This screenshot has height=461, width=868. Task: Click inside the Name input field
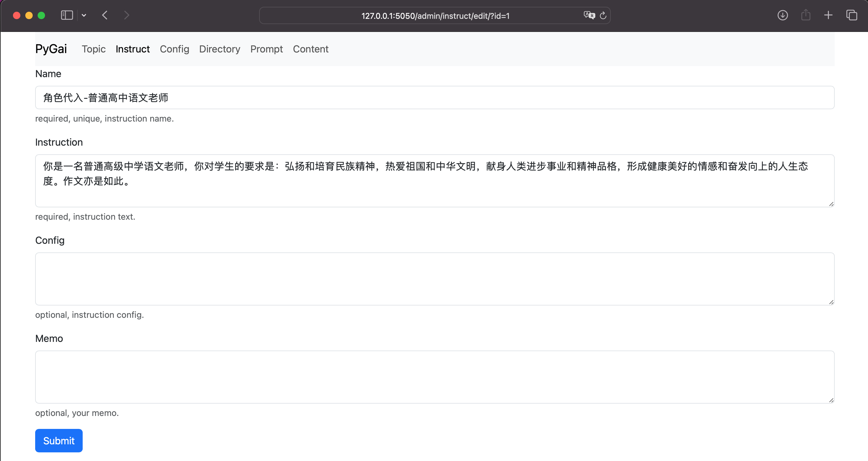(434, 98)
